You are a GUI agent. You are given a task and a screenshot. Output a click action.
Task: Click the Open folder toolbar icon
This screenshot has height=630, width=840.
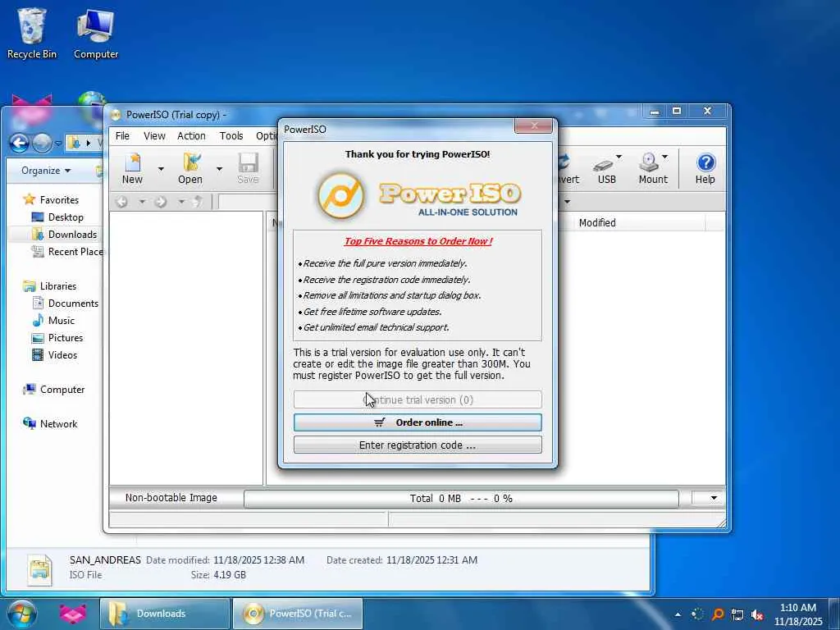[x=190, y=168]
